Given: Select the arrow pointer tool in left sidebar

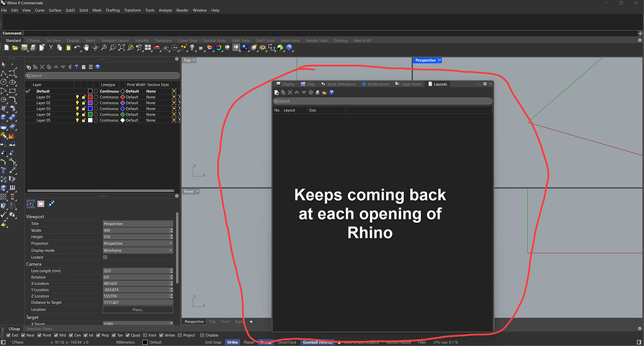Looking at the screenshot, I should pyautogui.click(x=3, y=65).
